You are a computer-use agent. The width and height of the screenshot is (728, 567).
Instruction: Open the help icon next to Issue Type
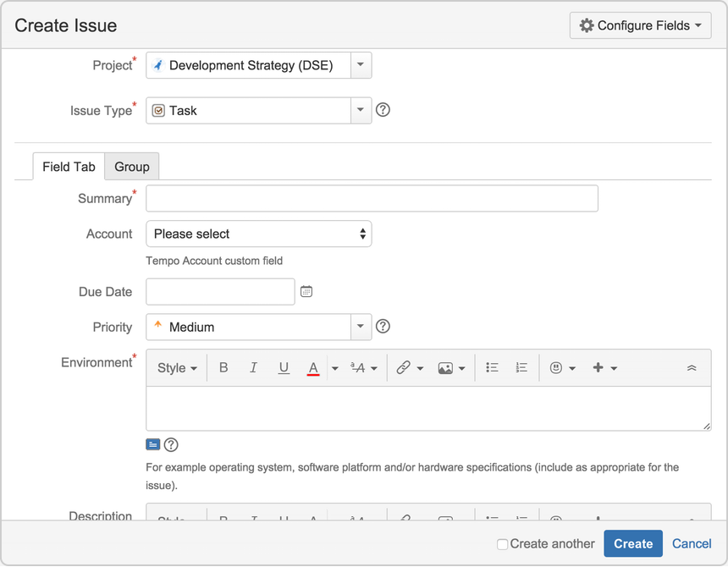[383, 109]
